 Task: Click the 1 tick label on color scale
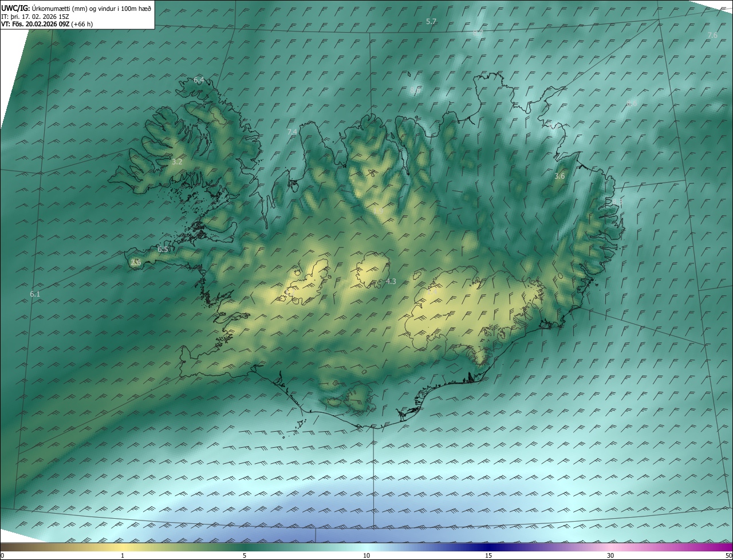(123, 555)
